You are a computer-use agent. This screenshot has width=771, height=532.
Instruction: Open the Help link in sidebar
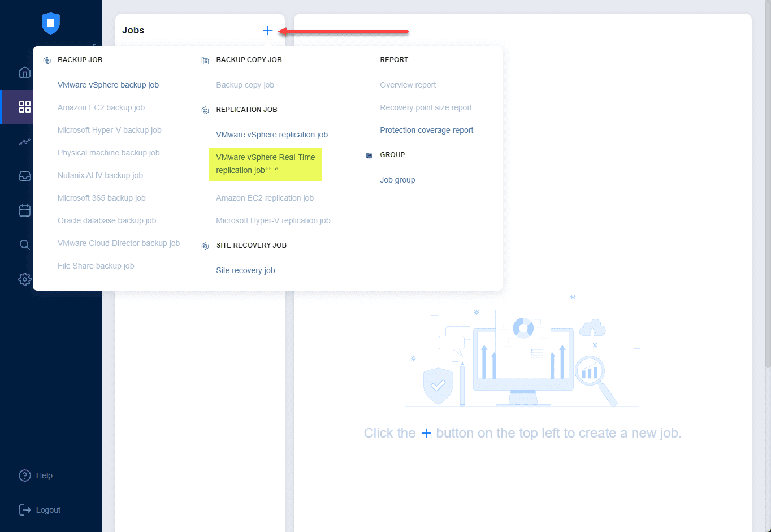coord(44,475)
